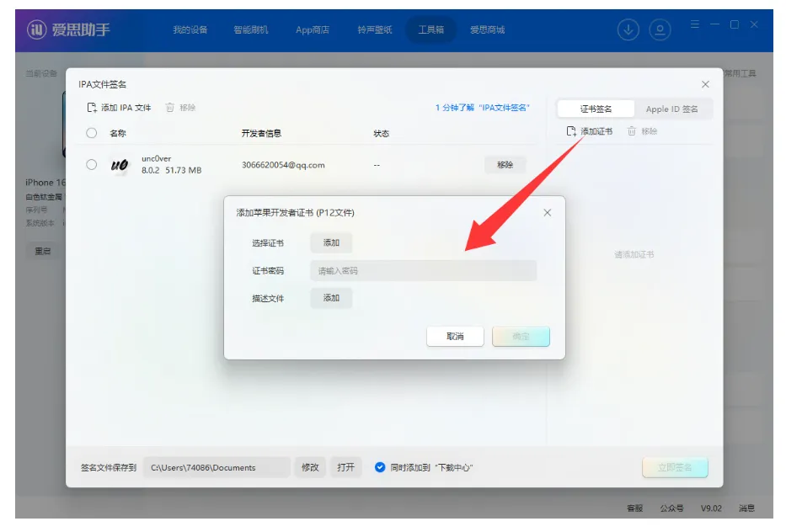Screen dimensions: 786x532
Task: Select the unc0ver row radio button
Action: (x=91, y=164)
